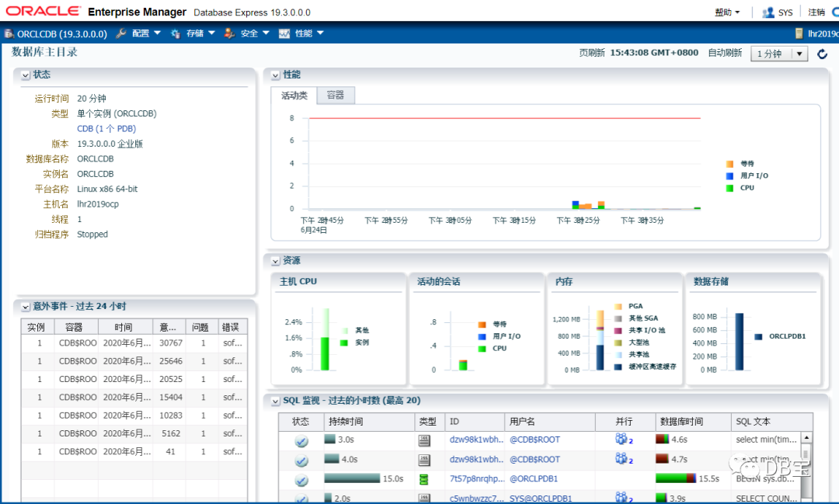Click the 注销 logout link

(816, 12)
